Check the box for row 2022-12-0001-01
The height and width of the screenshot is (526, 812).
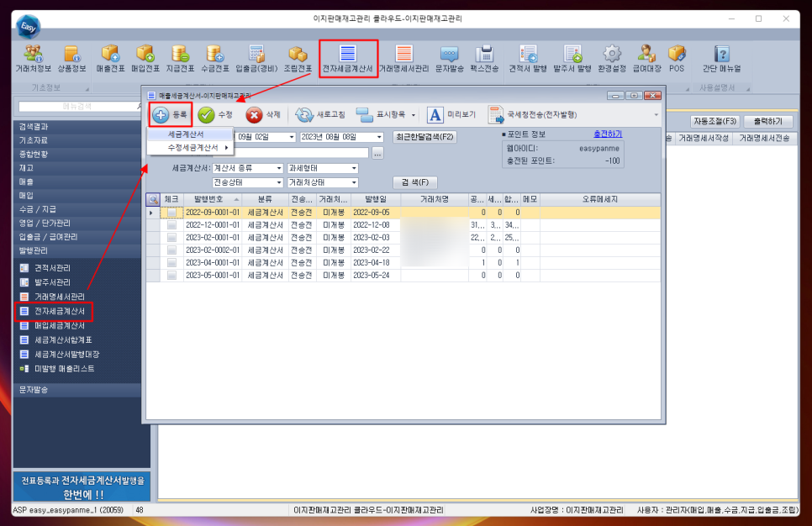click(171, 224)
